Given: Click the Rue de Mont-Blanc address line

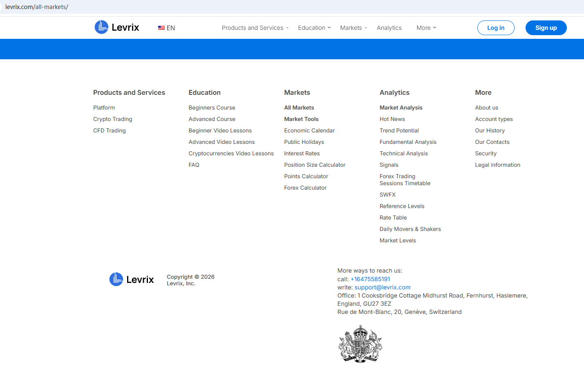Looking at the screenshot, I should (400, 312).
